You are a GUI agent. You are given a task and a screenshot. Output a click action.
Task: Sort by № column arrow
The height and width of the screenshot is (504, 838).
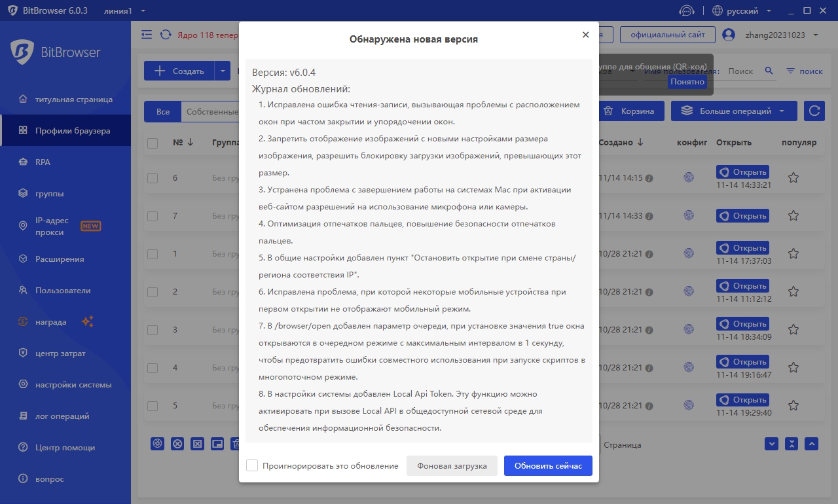(190, 143)
